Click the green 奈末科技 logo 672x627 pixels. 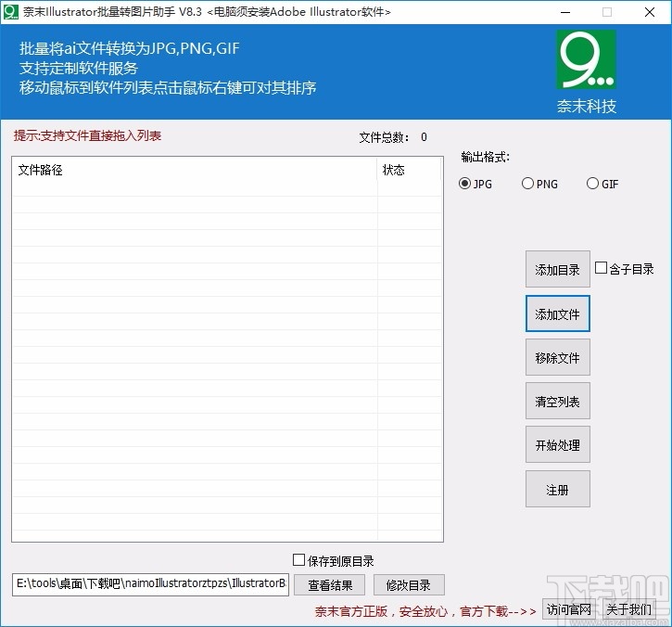(x=586, y=59)
